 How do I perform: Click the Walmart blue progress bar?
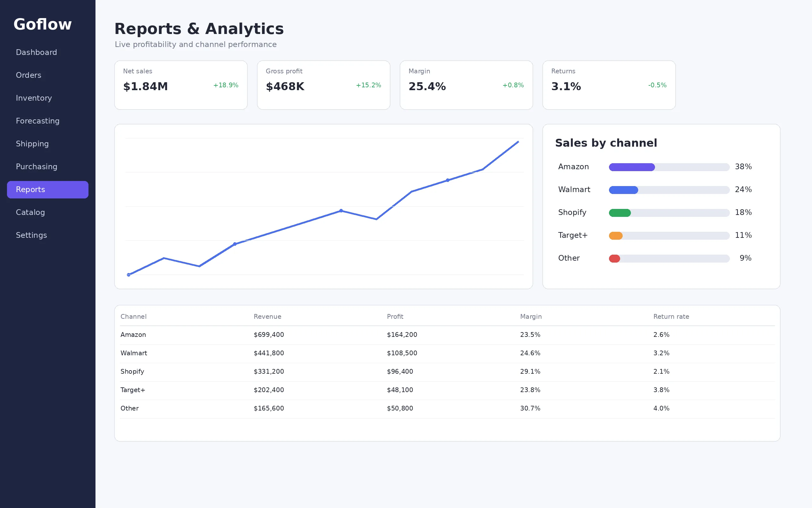(x=623, y=190)
